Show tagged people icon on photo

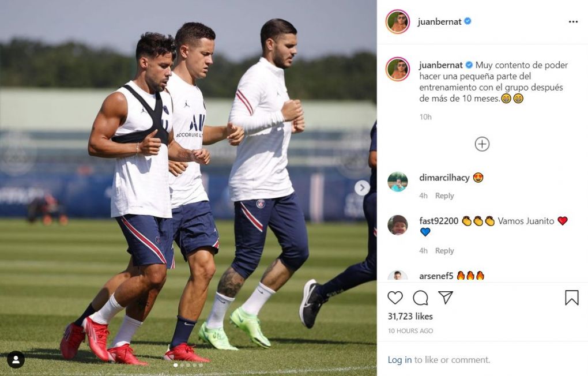[16, 360]
